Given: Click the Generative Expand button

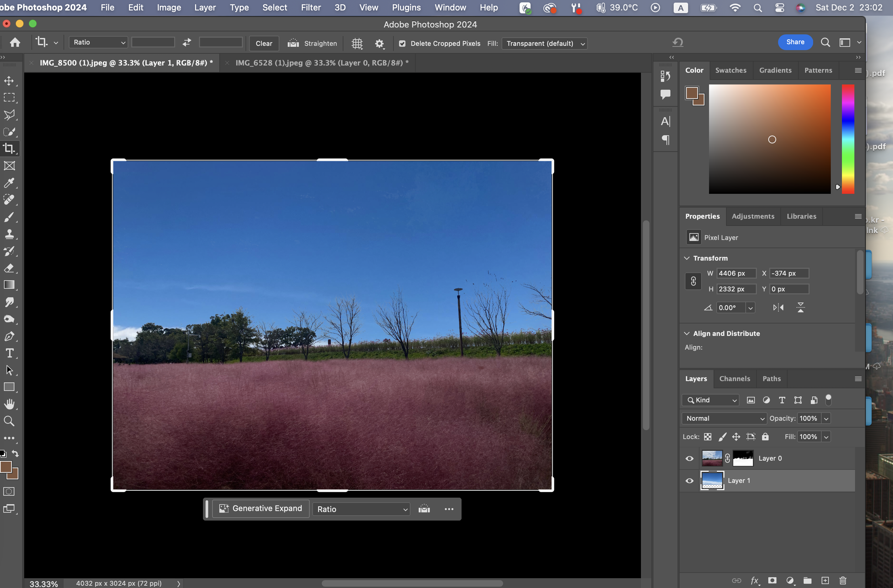Looking at the screenshot, I should point(261,508).
